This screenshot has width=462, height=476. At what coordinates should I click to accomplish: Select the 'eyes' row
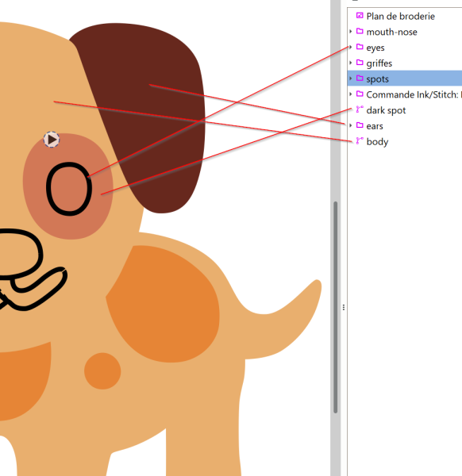(405, 48)
